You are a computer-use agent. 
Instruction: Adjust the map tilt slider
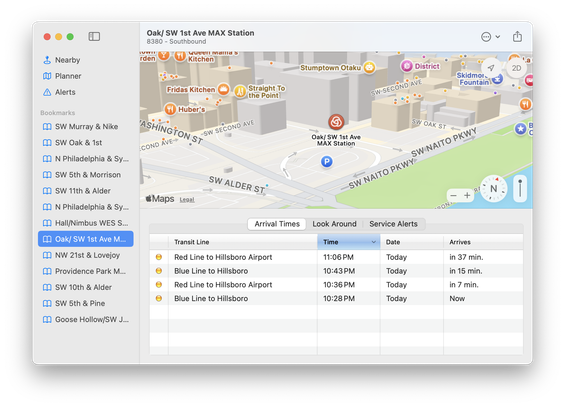520,188
